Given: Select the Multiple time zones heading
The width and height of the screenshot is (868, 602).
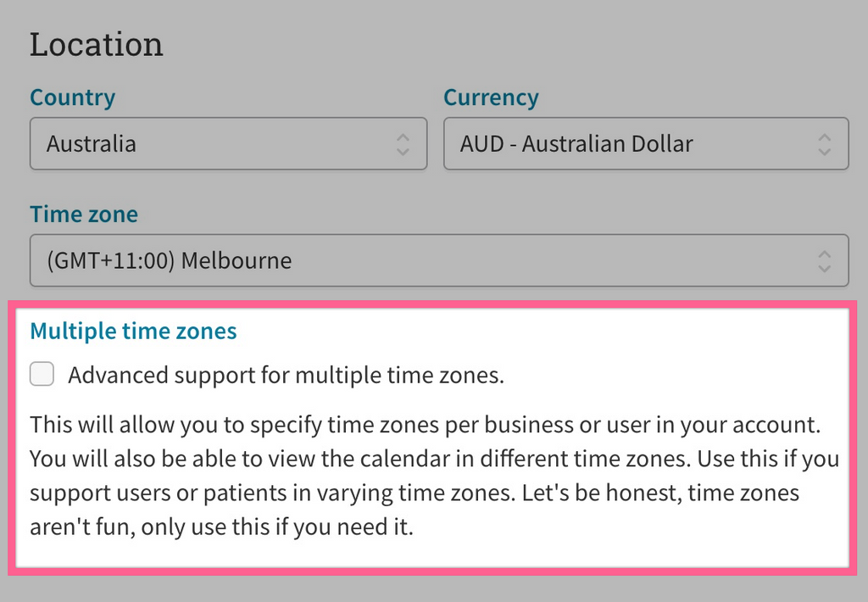Looking at the screenshot, I should [x=133, y=331].
